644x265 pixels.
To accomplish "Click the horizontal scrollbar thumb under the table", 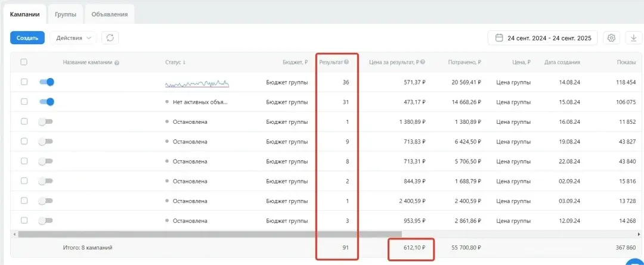I will tap(209, 234).
